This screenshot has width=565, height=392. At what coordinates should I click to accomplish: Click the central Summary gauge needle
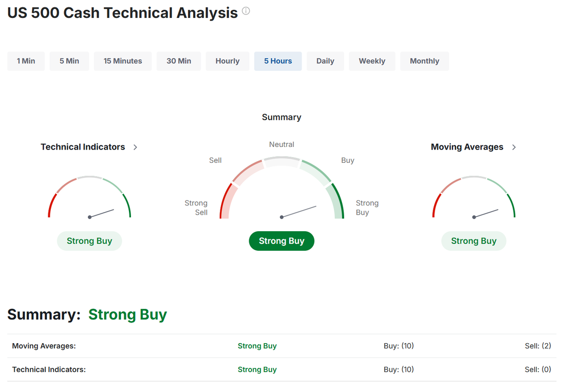299,212
